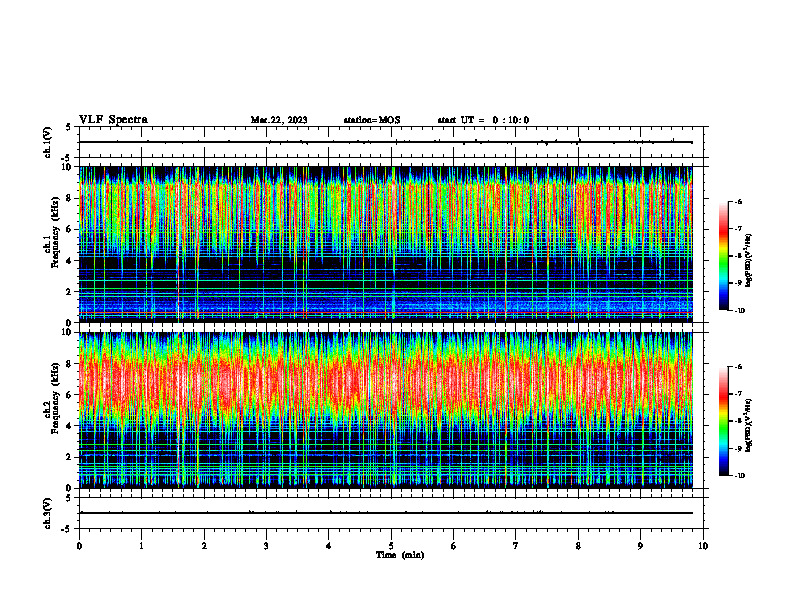Click the "VLF Spectra" plot title
This screenshot has height=612, width=792.
pos(114,120)
